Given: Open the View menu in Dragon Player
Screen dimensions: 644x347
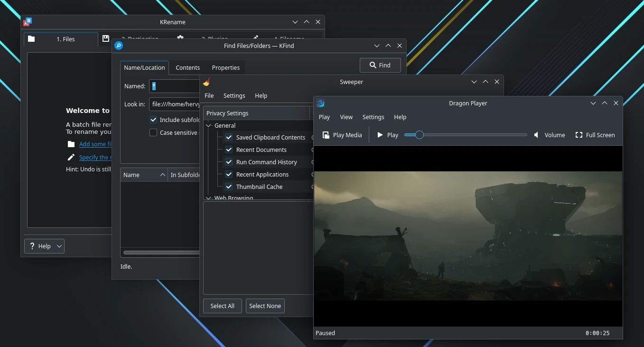Looking at the screenshot, I should tap(346, 117).
